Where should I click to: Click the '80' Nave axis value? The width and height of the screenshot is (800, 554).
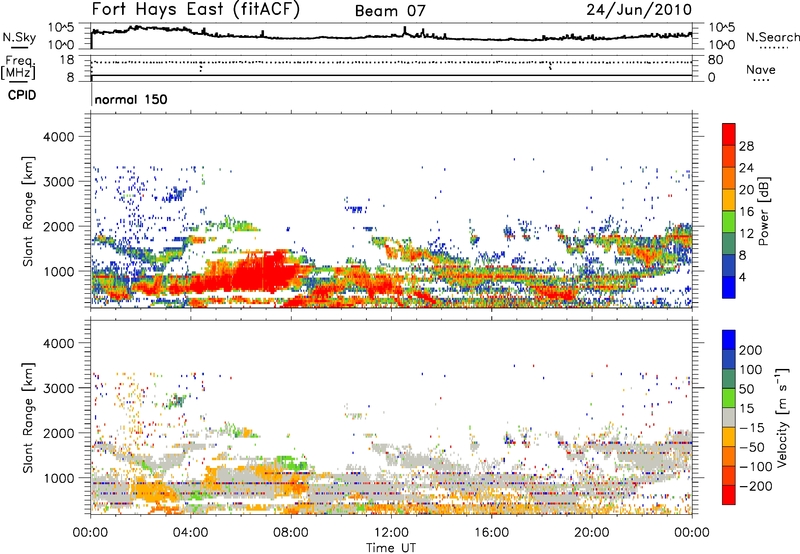click(x=715, y=60)
